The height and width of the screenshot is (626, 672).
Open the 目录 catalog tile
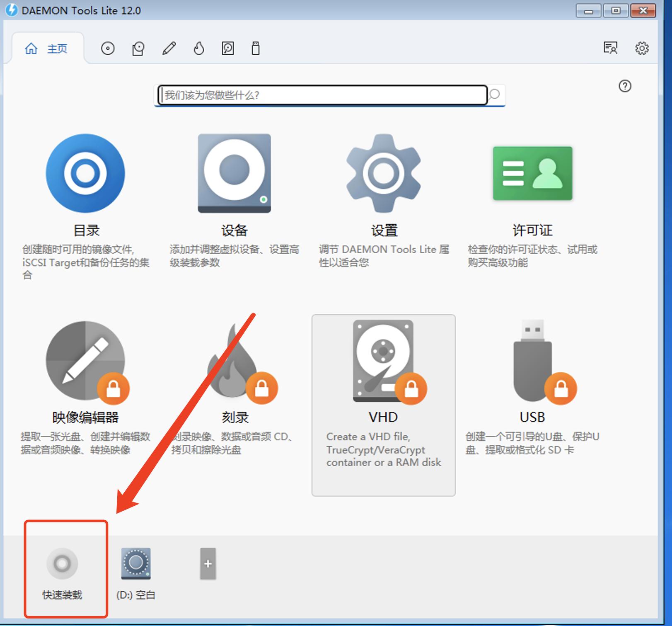pos(86,206)
